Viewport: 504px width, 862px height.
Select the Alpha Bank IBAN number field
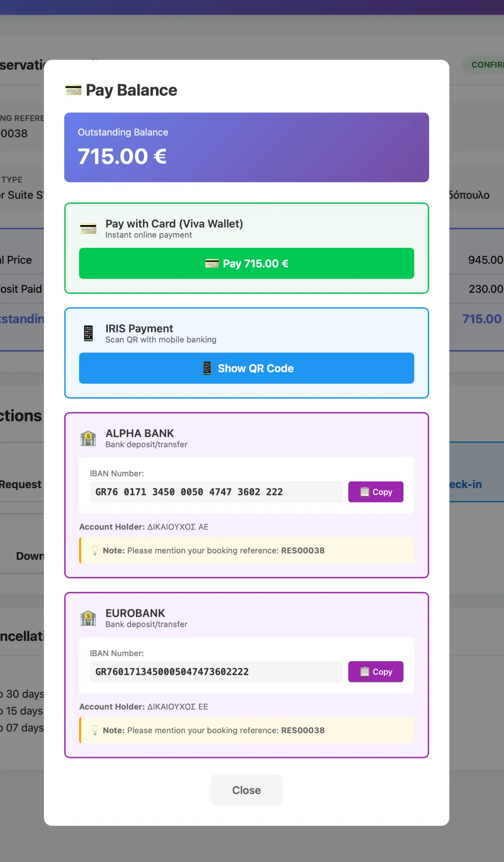pos(217,491)
